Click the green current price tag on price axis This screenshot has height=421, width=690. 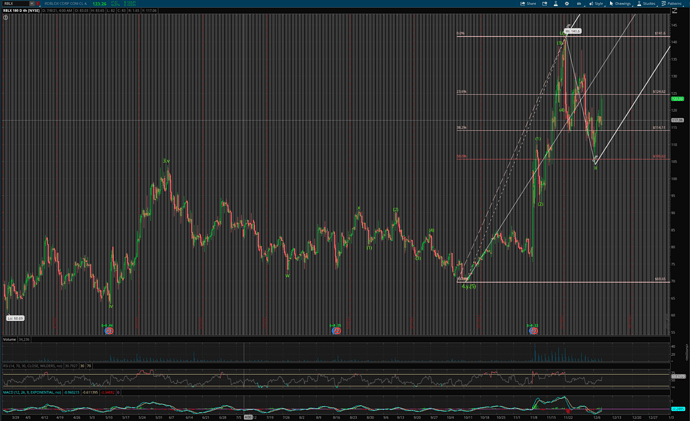click(x=678, y=99)
